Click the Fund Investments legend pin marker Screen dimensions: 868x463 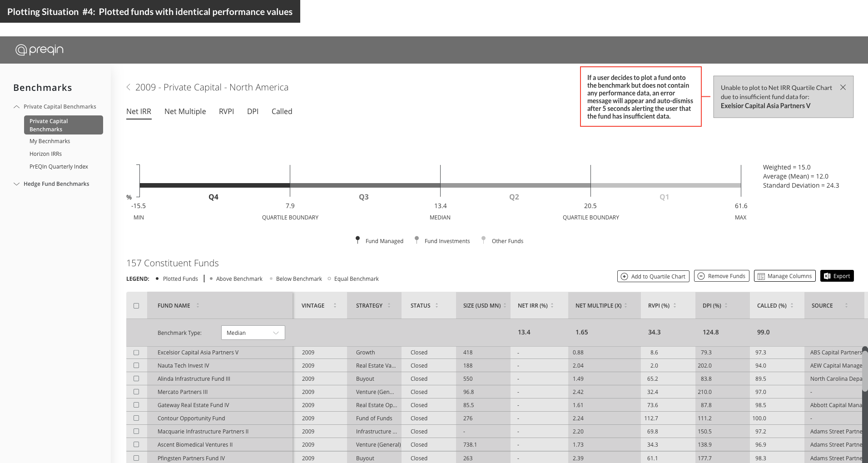(x=417, y=239)
